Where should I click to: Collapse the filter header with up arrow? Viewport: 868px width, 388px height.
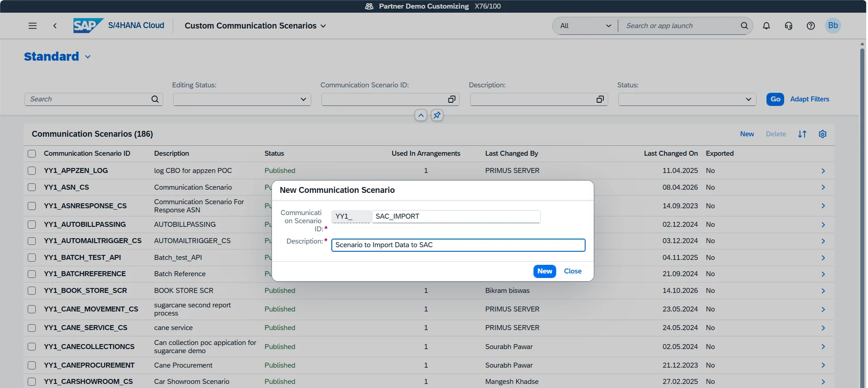click(x=421, y=115)
